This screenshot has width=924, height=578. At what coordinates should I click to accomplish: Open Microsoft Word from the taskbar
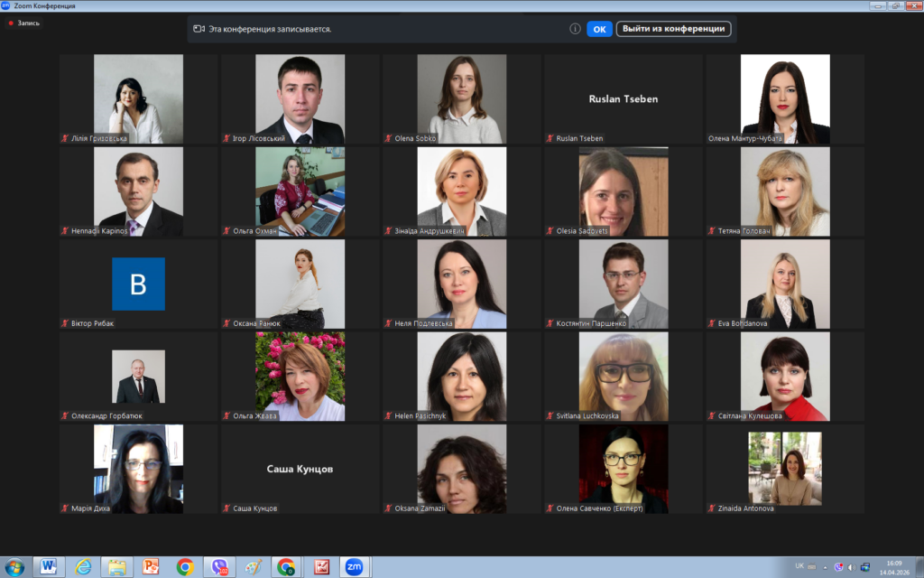48,566
